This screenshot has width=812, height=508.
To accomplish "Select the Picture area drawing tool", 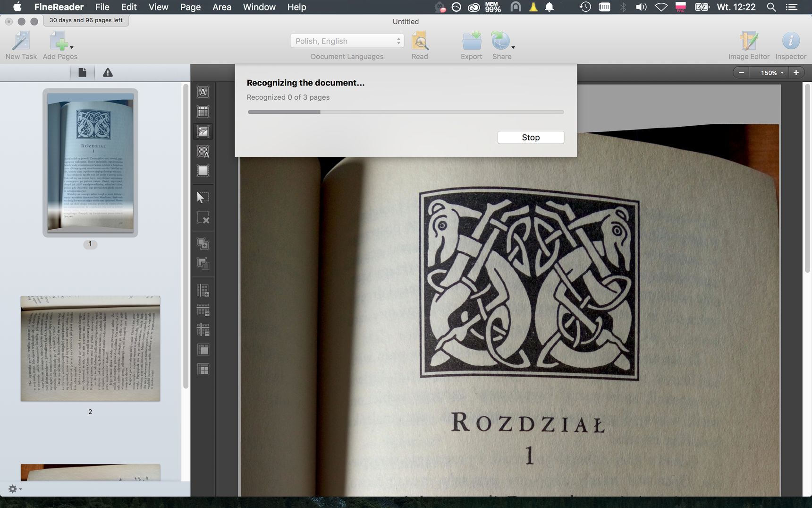I will (203, 131).
